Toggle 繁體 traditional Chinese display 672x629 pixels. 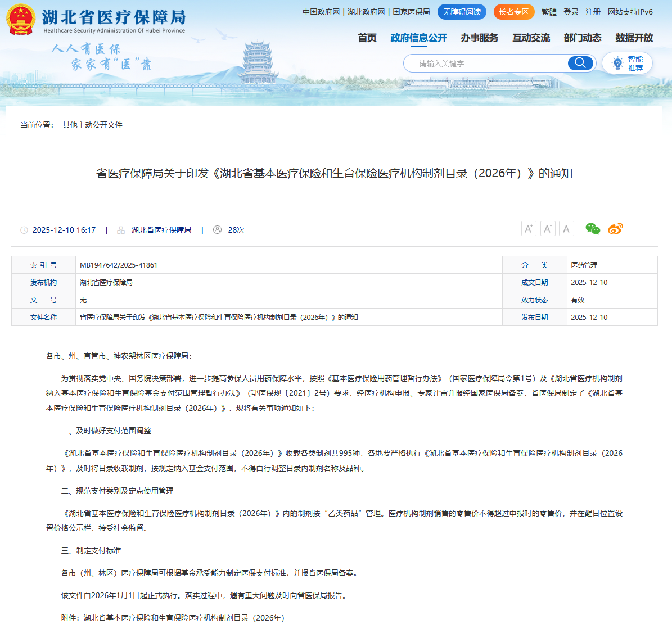pos(549,12)
